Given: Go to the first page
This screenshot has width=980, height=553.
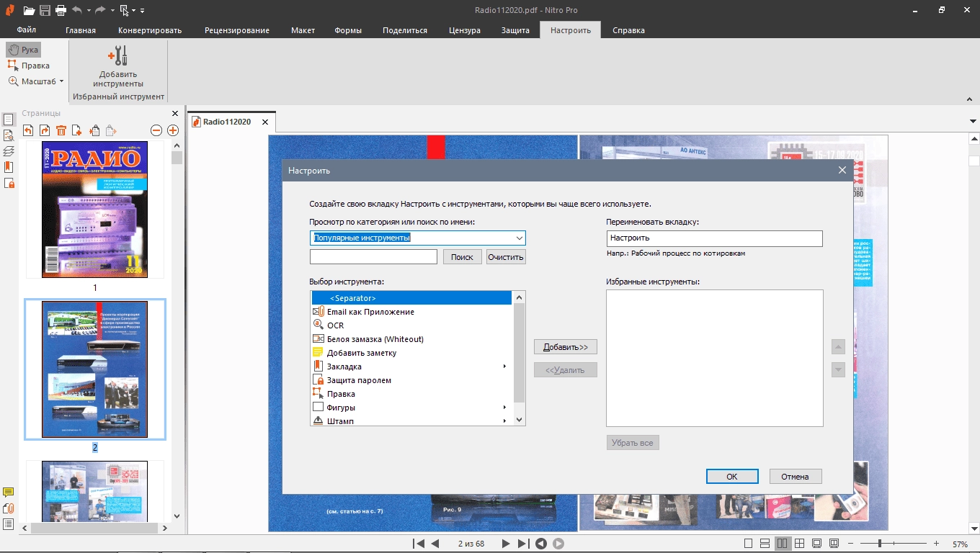Looking at the screenshot, I should (x=418, y=544).
